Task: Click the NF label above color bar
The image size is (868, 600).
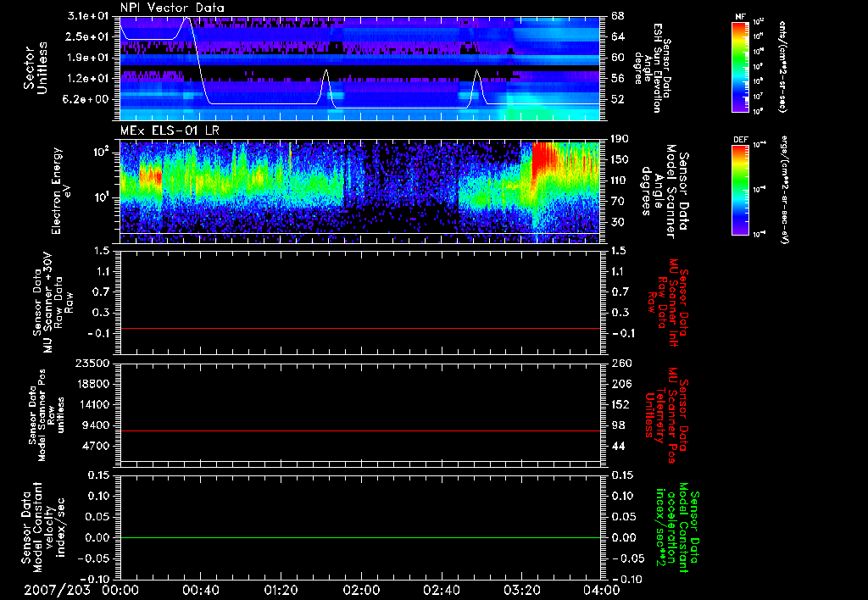Action: 741,17
